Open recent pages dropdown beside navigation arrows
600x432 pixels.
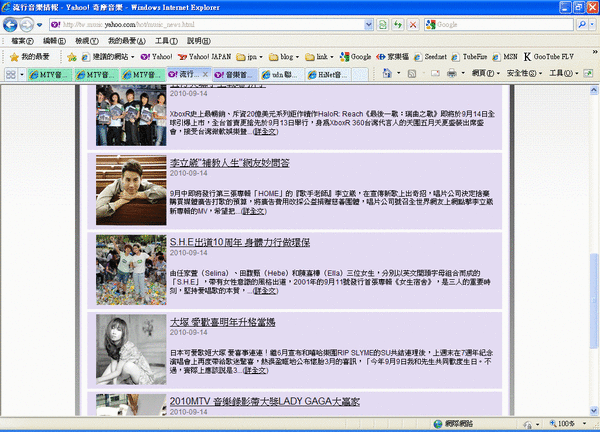coord(39,25)
